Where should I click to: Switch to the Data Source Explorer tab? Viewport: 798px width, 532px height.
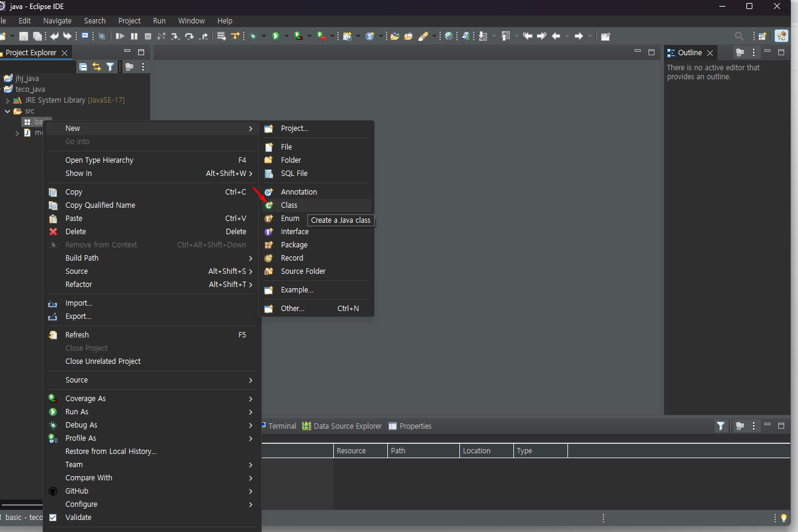point(342,426)
